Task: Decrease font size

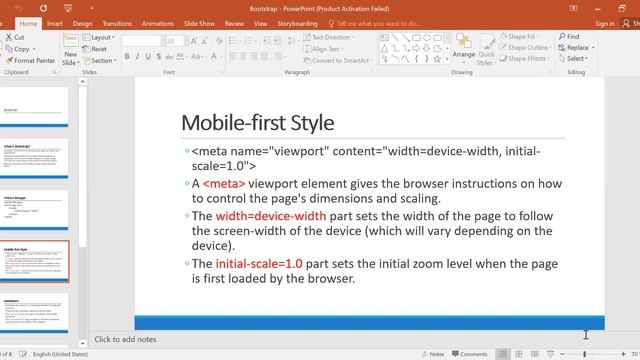Action: [204, 41]
